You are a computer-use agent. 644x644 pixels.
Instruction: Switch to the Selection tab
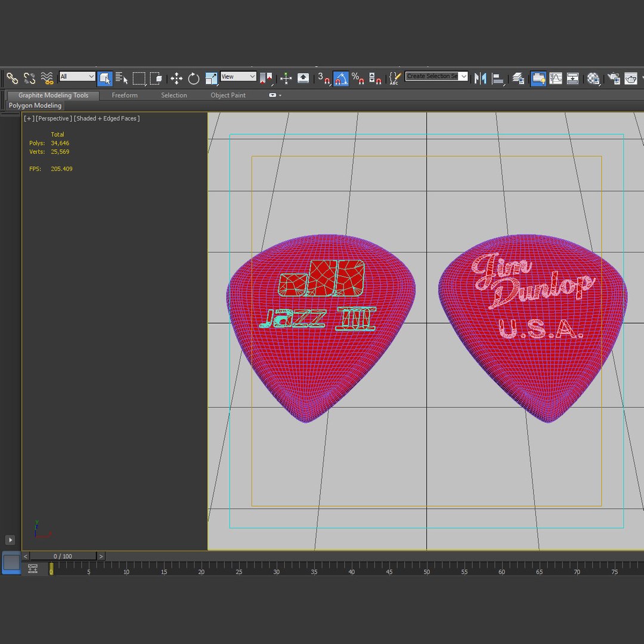pyautogui.click(x=174, y=95)
